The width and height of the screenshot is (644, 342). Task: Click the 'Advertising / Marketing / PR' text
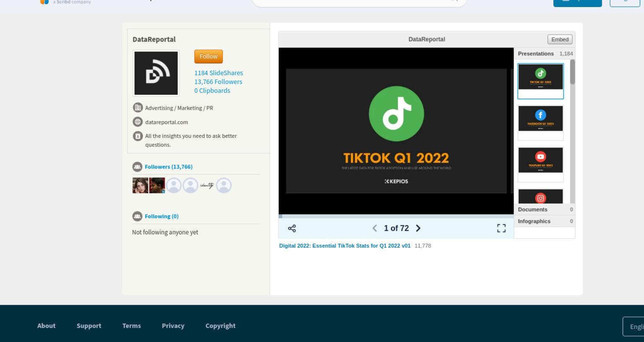pos(179,108)
